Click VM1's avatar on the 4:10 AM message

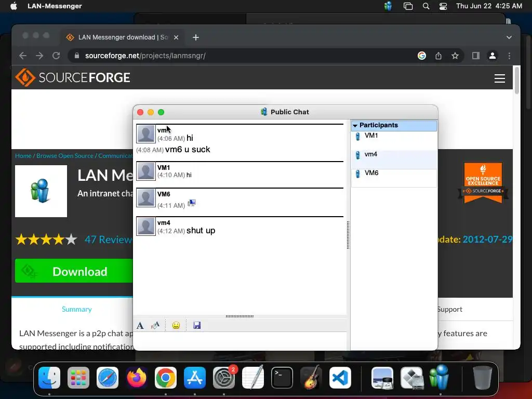point(146,171)
